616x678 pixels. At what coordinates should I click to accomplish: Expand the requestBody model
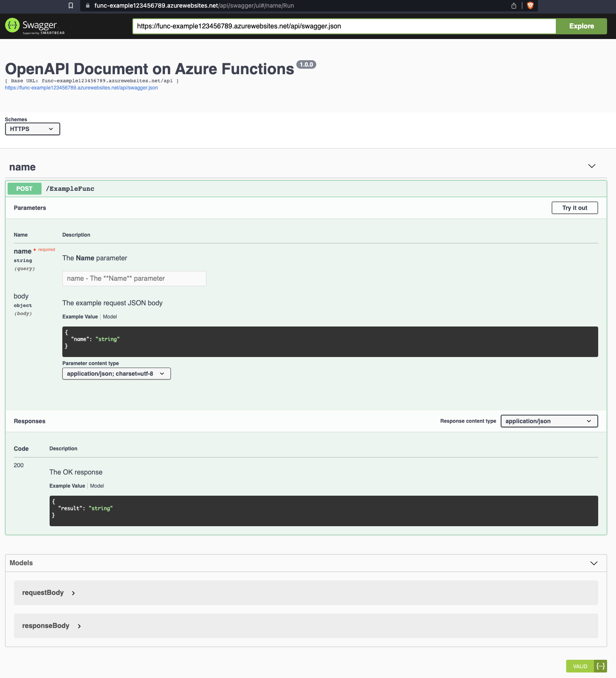73,593
